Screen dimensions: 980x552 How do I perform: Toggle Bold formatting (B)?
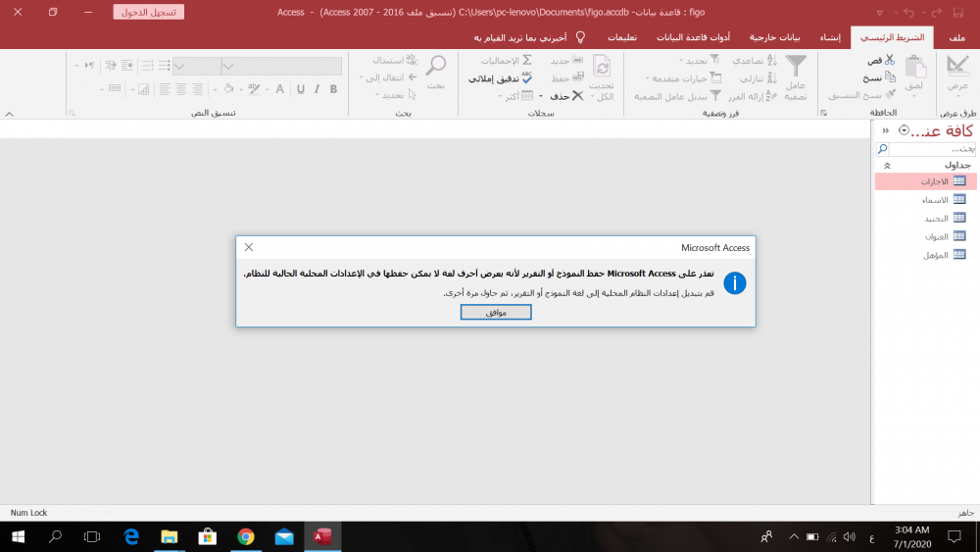coord(333,89)
